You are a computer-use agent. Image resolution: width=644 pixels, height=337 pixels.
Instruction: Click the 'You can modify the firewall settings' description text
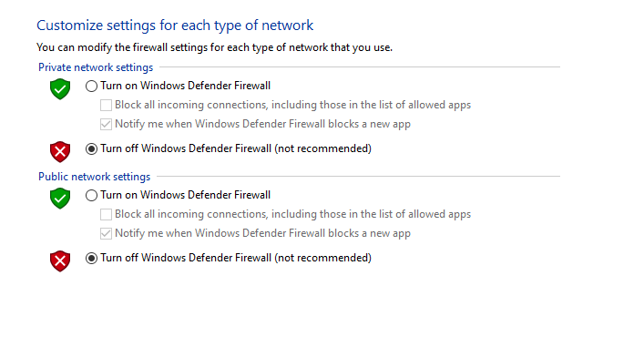tap(214, 47)
